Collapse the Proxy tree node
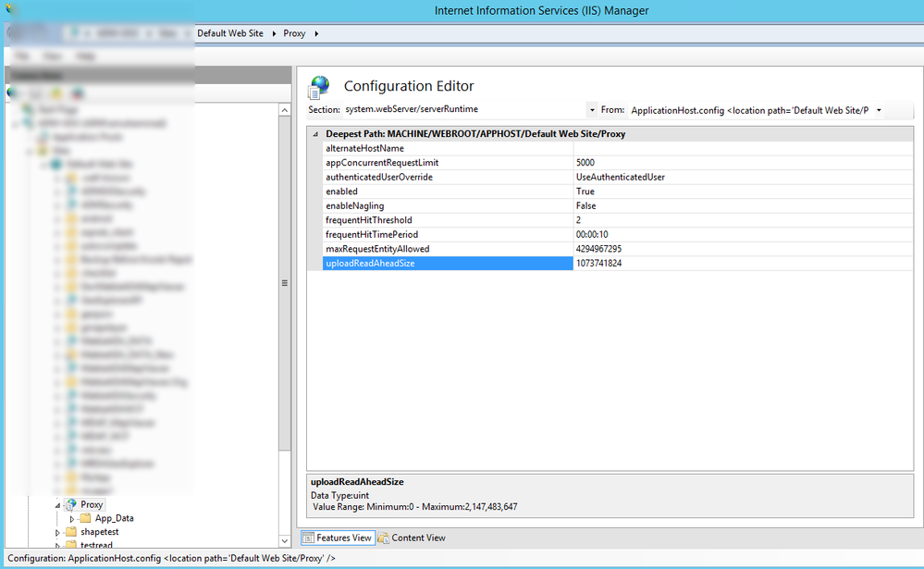924x569 pixels. (57, 505)
